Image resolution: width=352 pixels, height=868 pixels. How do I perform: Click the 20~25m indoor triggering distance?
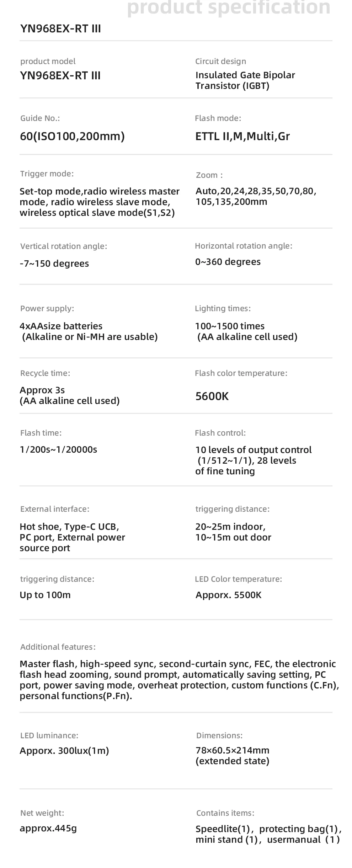click(x=230, y=527)
